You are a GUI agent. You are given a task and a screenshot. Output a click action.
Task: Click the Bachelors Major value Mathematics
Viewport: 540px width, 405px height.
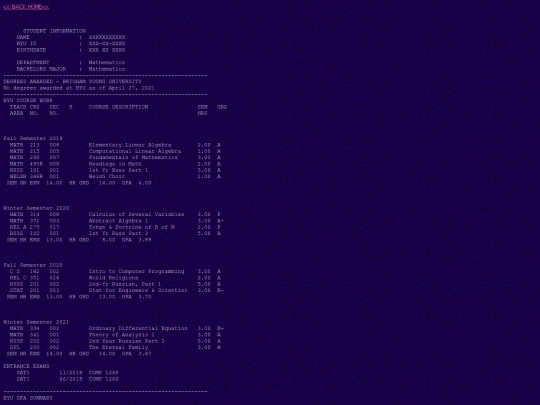[107, 69]
